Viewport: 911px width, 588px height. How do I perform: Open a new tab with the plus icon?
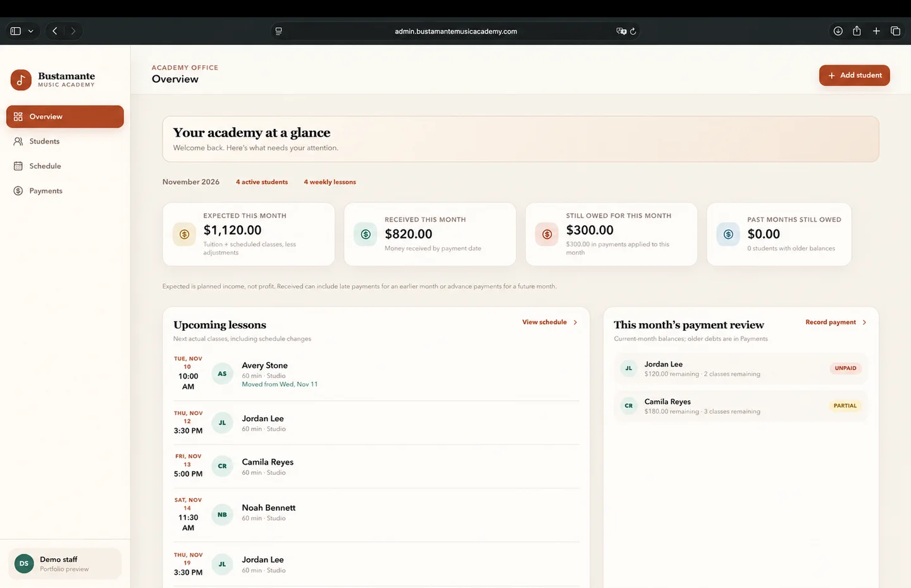point(876,31)
